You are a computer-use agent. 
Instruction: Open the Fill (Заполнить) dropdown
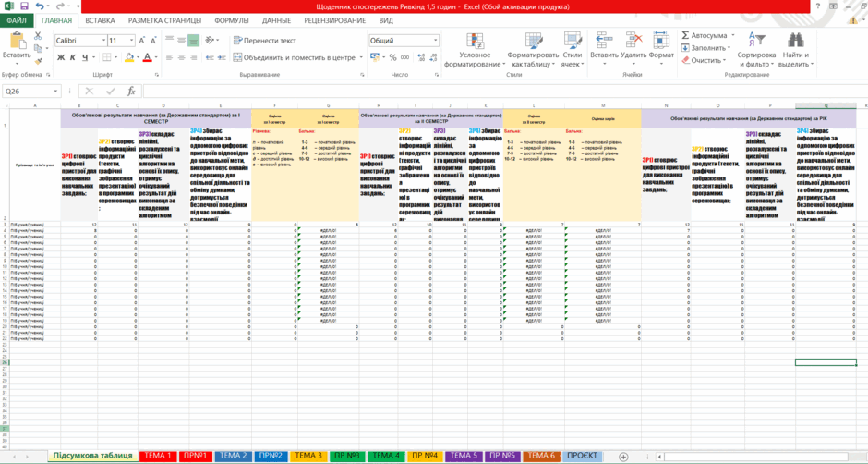click(x=707, y=48)
